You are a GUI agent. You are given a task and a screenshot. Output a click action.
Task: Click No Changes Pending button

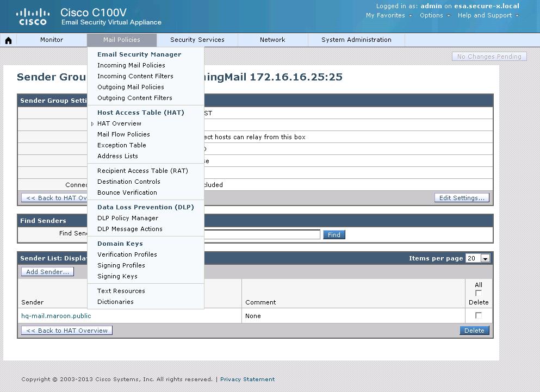coord(489,57)
